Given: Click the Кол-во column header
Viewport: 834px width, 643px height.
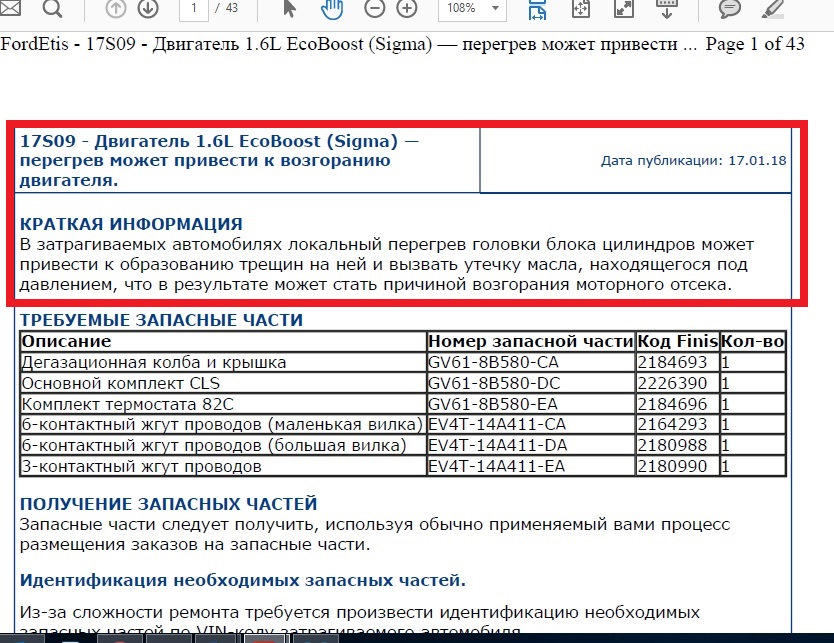Looking at the screenshot, I should [753, 341].
